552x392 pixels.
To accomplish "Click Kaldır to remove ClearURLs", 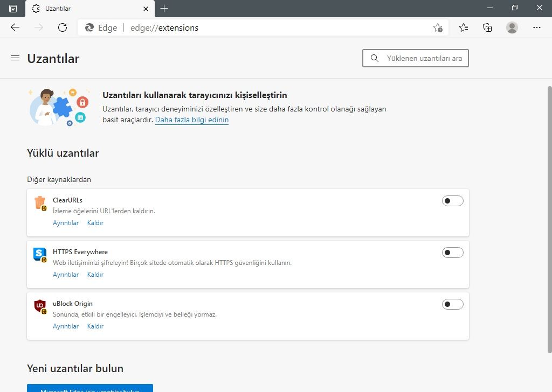I will (x=95, y=223).
